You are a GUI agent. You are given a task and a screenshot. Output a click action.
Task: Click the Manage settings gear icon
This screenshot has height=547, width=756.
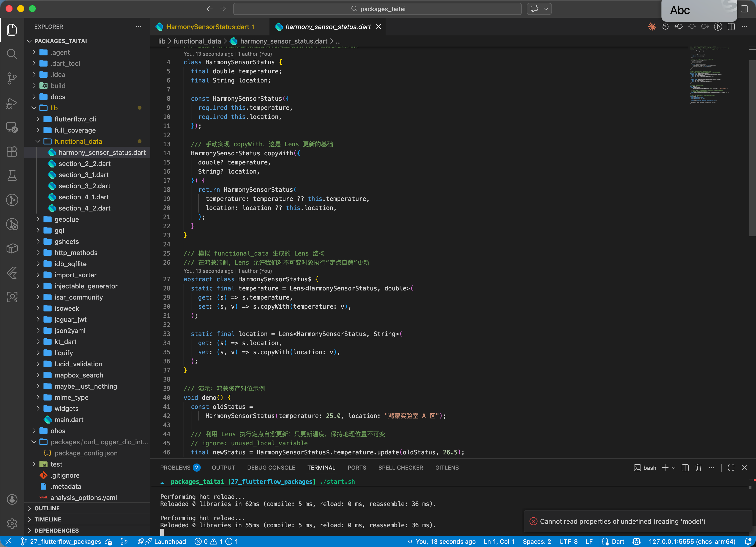click(x=12, y=523)
